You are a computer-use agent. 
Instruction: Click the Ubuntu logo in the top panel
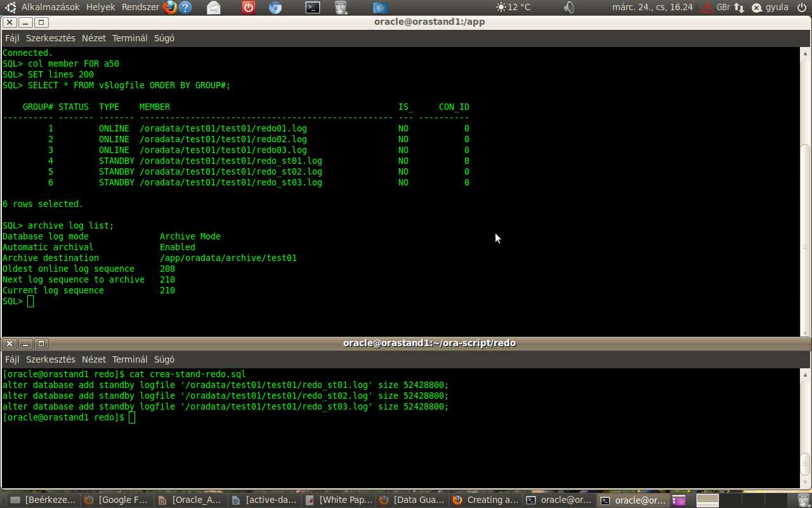(10, 8)
